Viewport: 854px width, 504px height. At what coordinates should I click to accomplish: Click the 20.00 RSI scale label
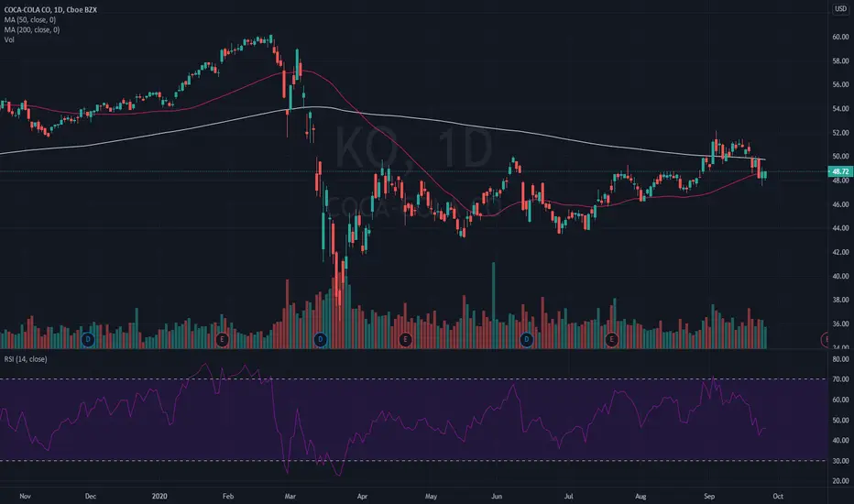click(840, 481)
